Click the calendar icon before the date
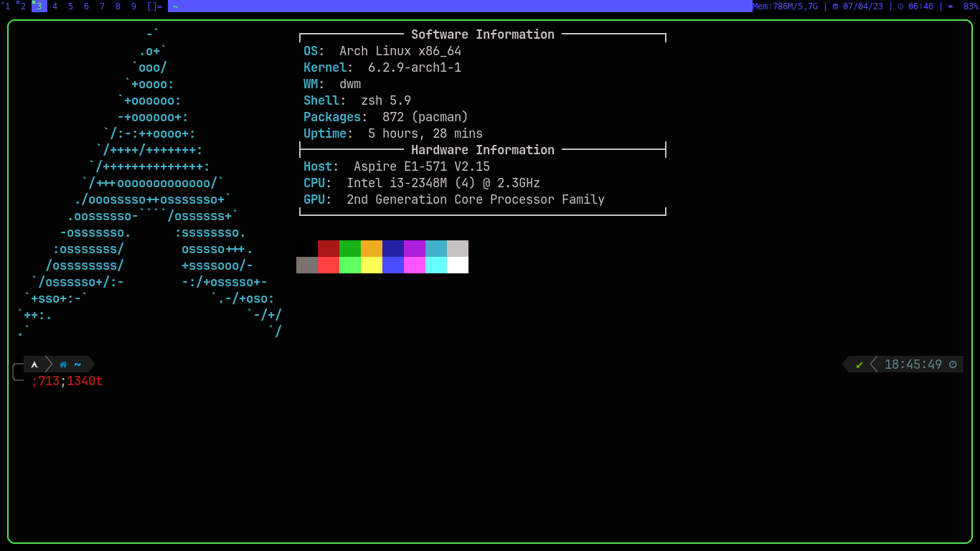The height and width of the screenshot is (551, 980). pos(835,6)
